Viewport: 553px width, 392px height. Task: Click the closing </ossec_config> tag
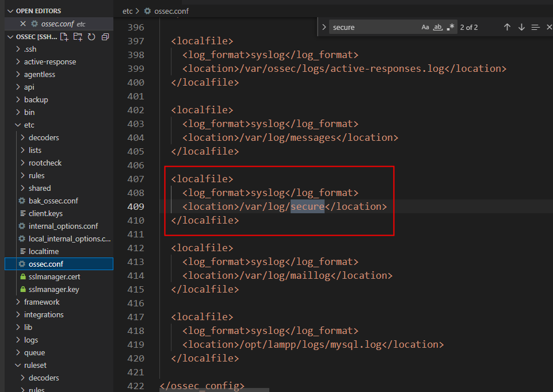click(x=202, y=386)
